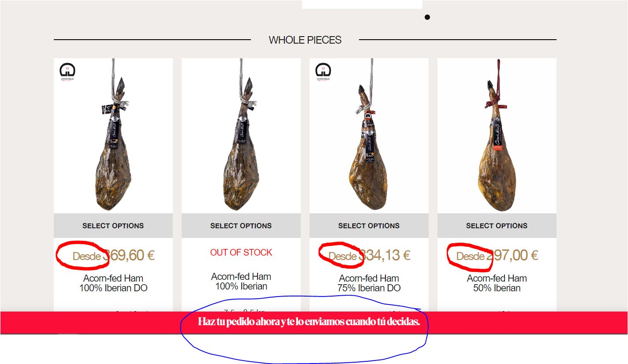Open Acorn-fed Ham 75% Iberian DO title
This screenshot has height=364, width=628.
[369, 283]
